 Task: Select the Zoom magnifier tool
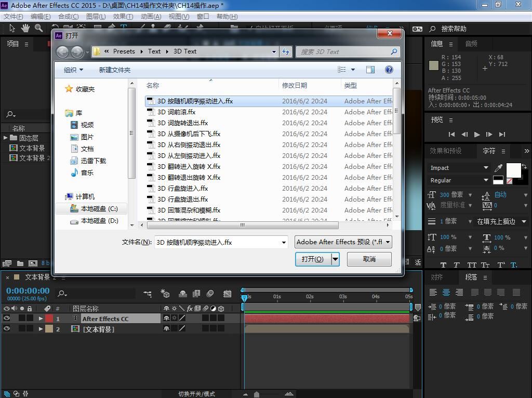38,29
